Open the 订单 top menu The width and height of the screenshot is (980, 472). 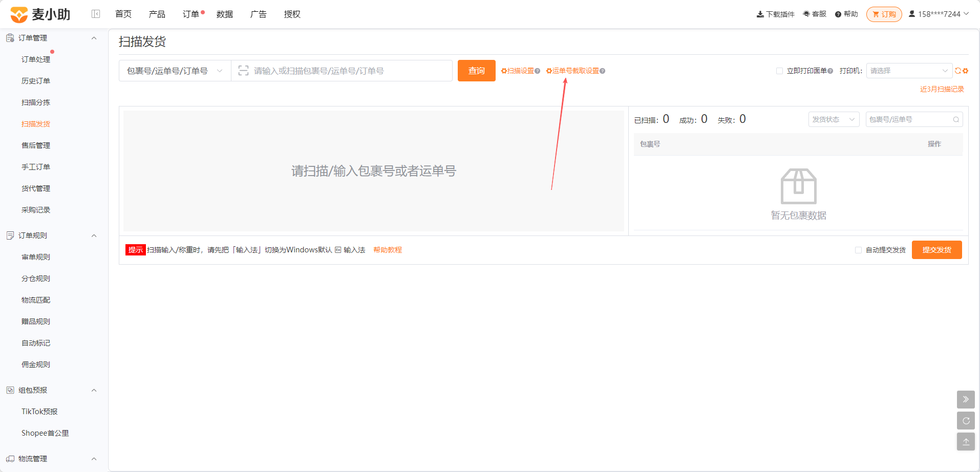tap(191, 14)
